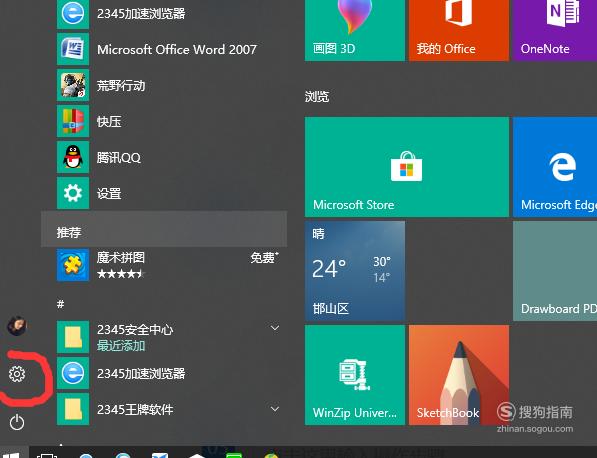
Task: Click the 浏览 tile group header
Action: point(317,96)
